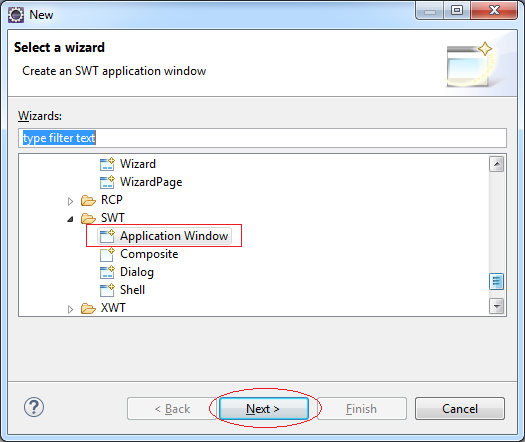The image size is (525, 442).
Task: Open help via question mark icon
Action: pyautogui.click(x=34, y=407)
